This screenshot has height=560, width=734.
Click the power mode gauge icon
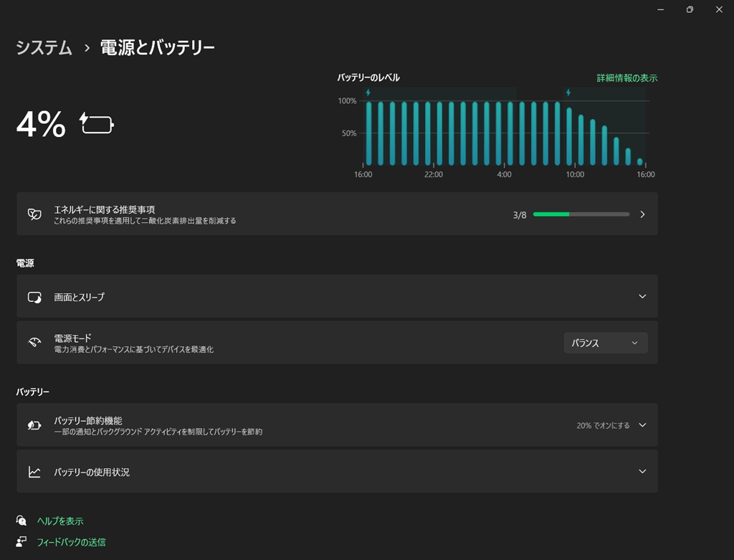point(34,342)
